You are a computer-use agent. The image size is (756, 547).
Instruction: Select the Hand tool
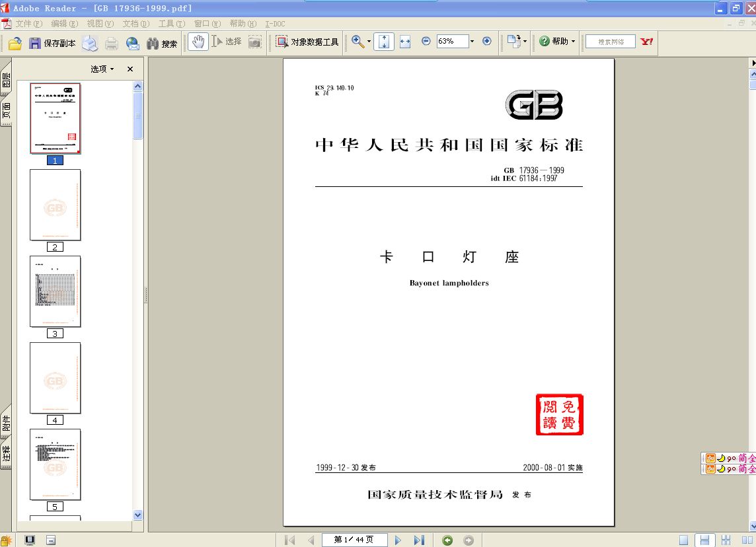tap(198, 42)
